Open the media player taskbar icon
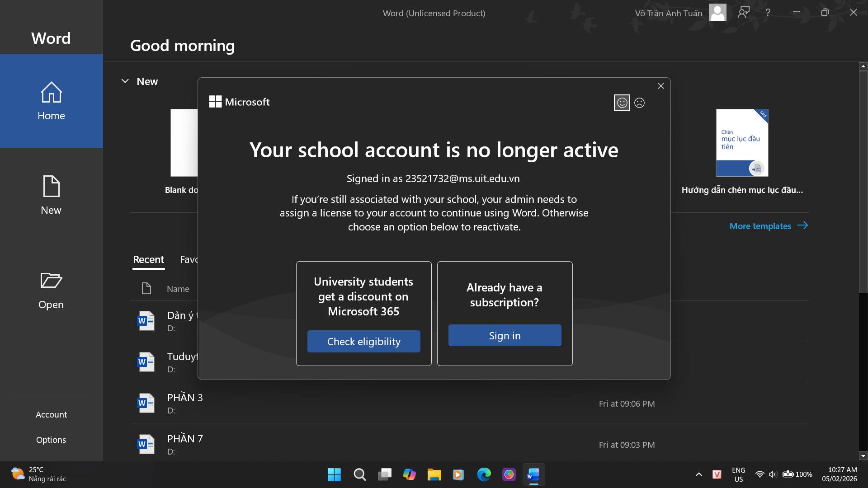The image size is (868, 488). (458, 474)
